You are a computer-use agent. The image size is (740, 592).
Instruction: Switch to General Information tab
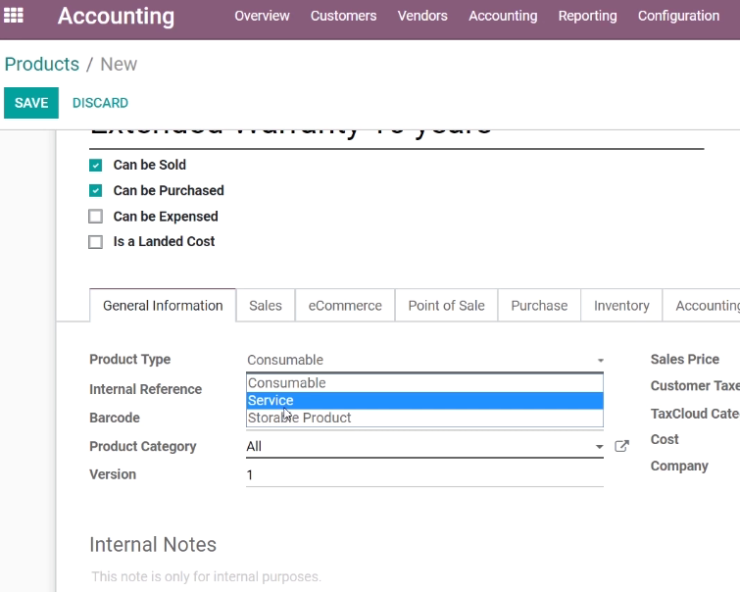[x=163, y=306]
